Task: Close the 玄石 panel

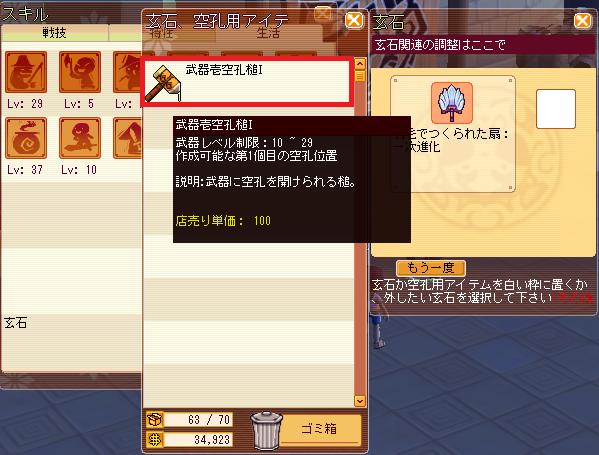Action: click(x=582, y=20)
